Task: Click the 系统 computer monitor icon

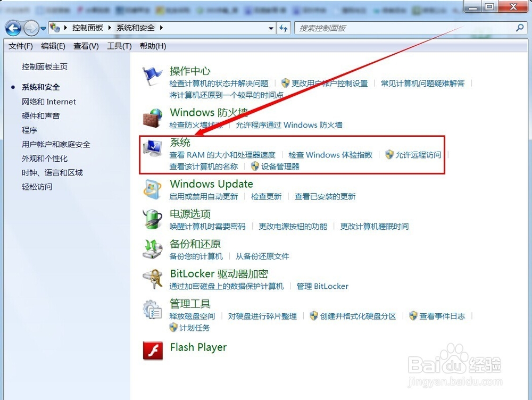Action: pos(152,147)
